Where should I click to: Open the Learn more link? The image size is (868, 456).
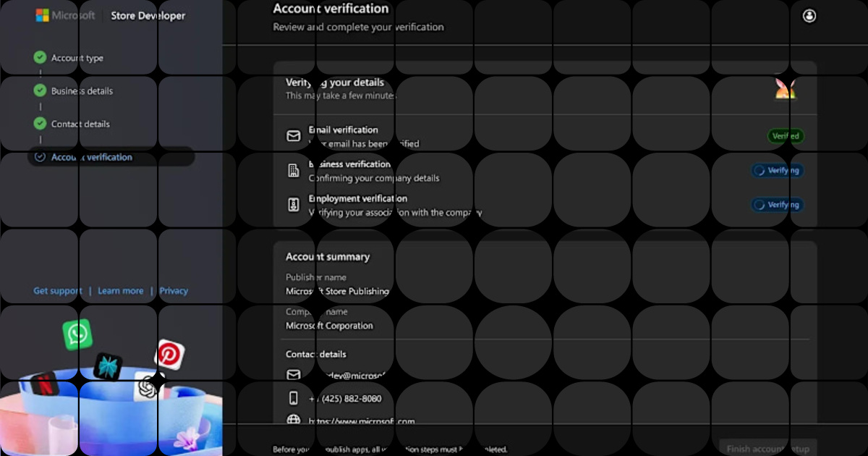coord(121,291)
